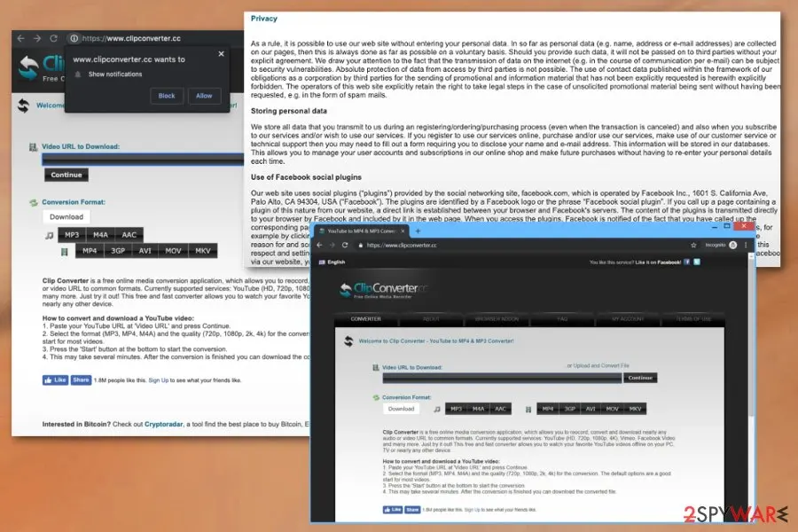Click the Privacy heading on privacy page
The image size is (798, 532).
pyautogui.click(x=263, y=19)
